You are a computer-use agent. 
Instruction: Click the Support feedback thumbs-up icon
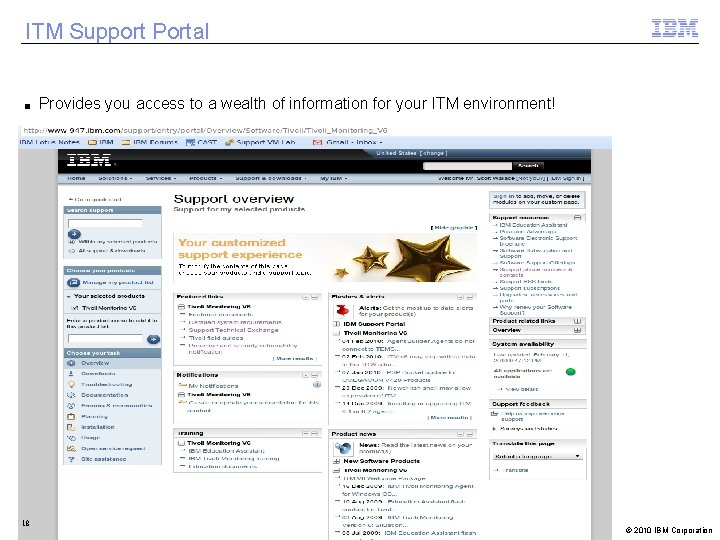tap(495, 414)
